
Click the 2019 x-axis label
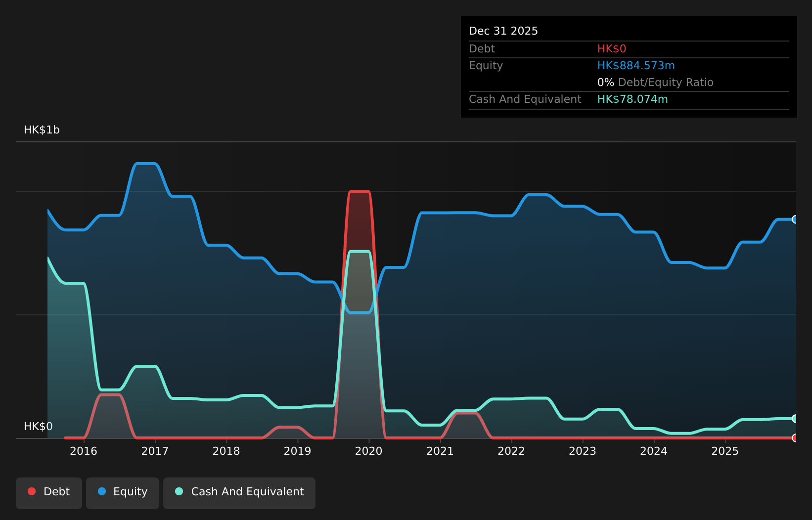(x=297, y=451)
